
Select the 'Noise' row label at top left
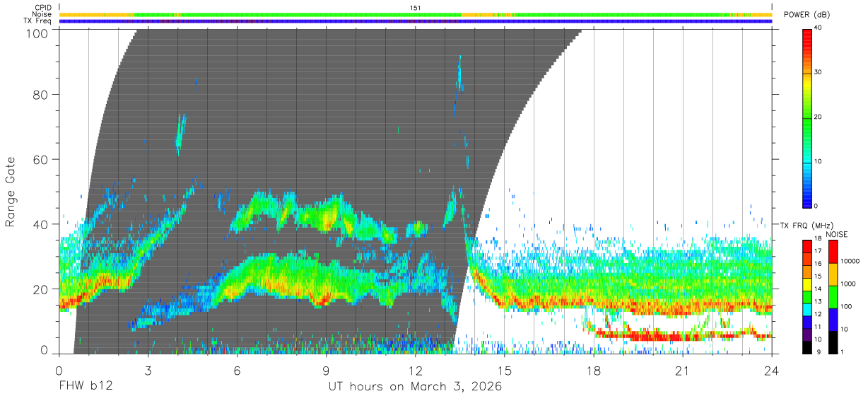[x=42, y=14]
